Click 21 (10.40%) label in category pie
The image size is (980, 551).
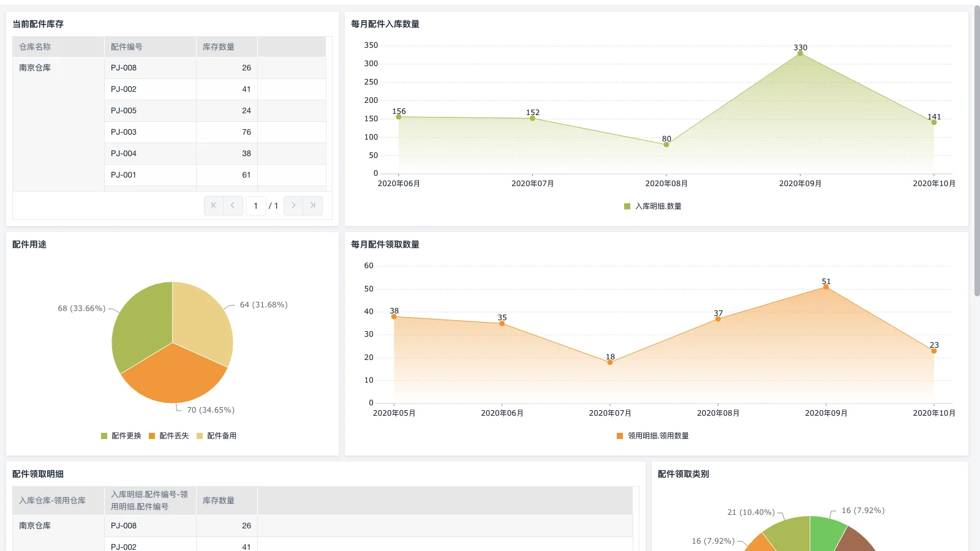point(751,512)
